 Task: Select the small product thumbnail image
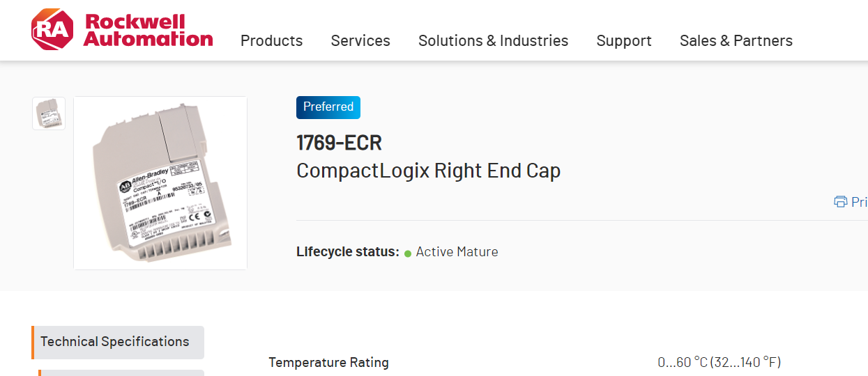pos(49,113)
